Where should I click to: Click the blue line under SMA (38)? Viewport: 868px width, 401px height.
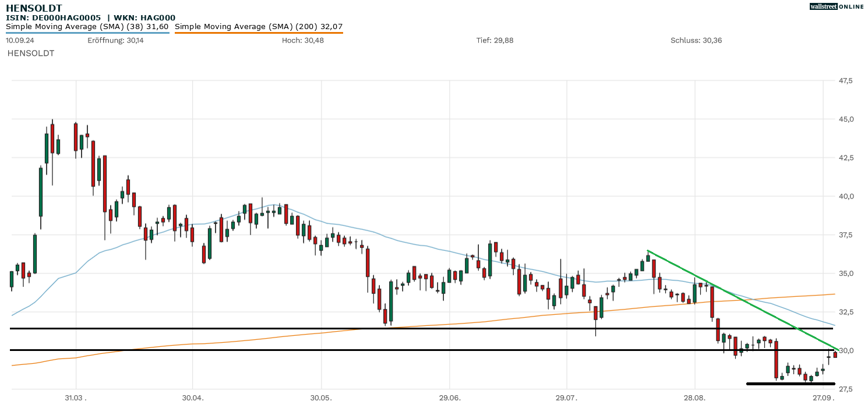87,33
